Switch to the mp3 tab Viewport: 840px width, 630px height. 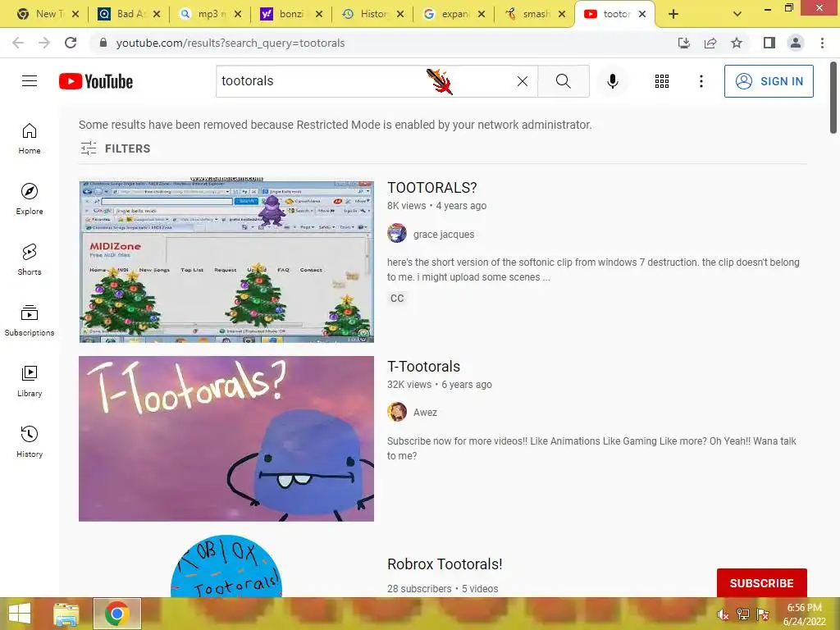(x=209, y=14)
